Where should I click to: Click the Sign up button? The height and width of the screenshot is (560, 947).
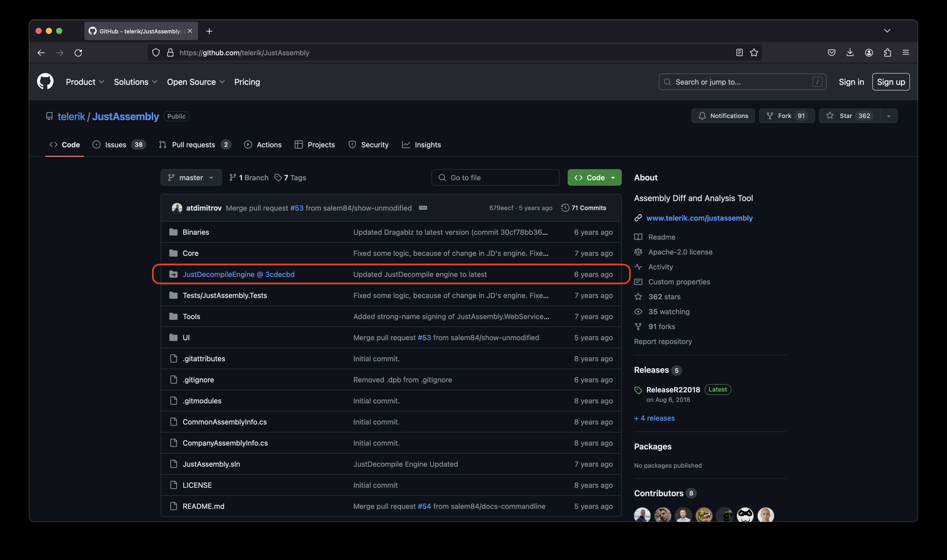[x=891, y=82]
